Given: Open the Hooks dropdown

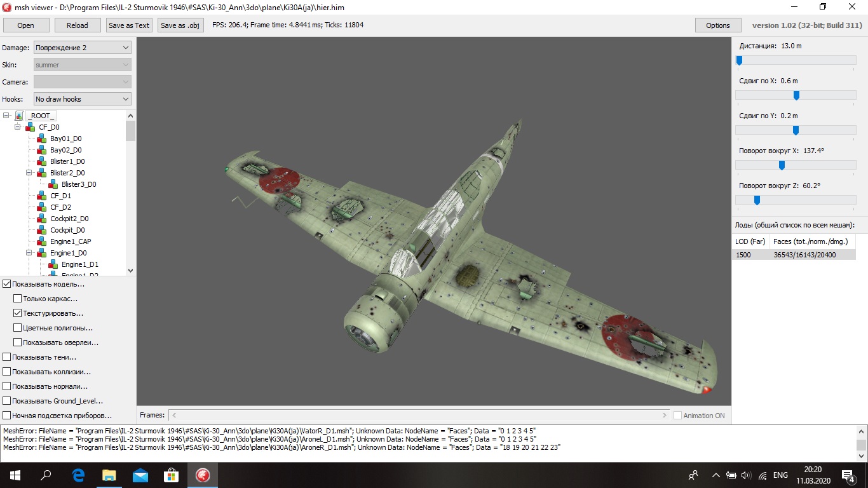Looking at the screenshot, I should coord(82,99).
